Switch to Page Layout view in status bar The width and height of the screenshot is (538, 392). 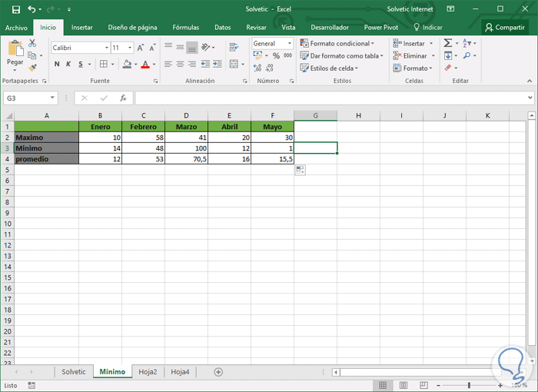pos(403,386)
